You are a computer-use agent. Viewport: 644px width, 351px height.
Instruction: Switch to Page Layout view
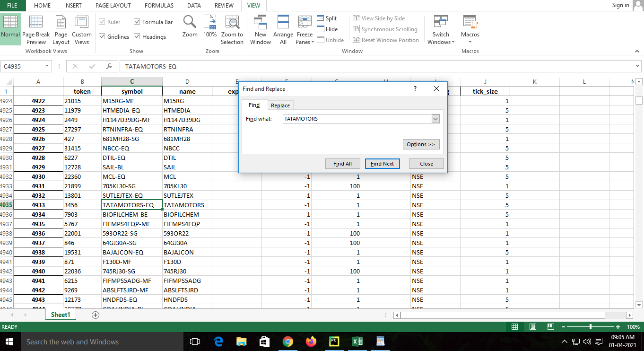61,29
